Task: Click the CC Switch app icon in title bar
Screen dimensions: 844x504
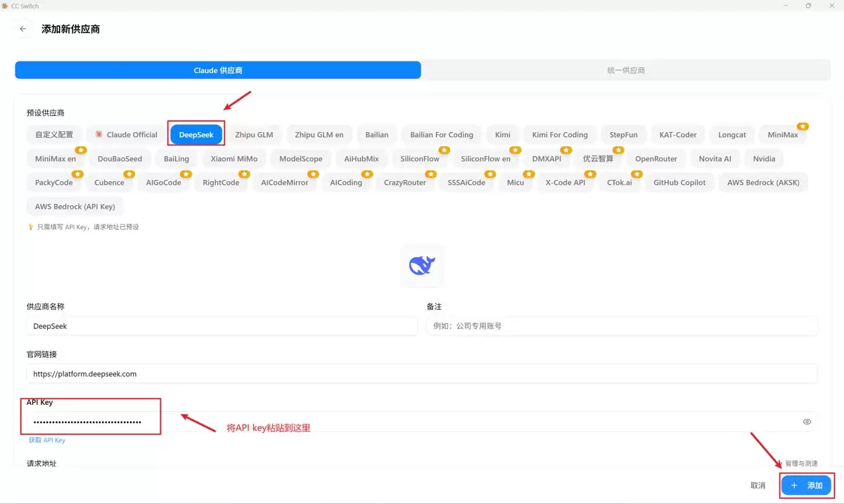Action: pos(5,5)
